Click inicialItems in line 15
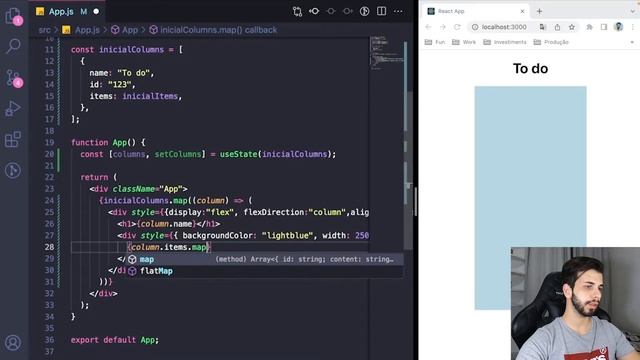Image resolution: width=640 pixels, height=360 pixels. [150, 96]
